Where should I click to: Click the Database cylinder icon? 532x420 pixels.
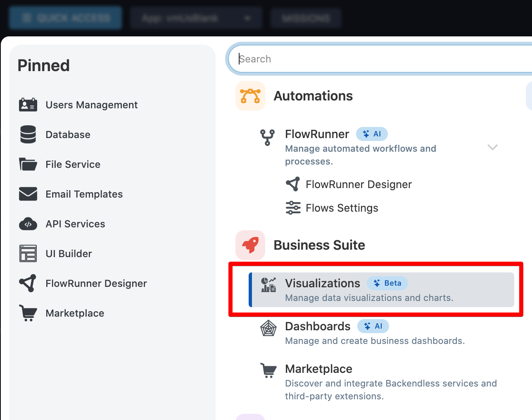(28, 135)
